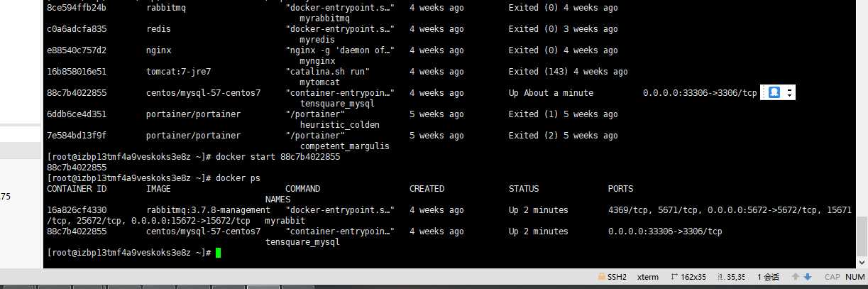
Task: Click the "docker ps" command line
Action: click(238, 178)
